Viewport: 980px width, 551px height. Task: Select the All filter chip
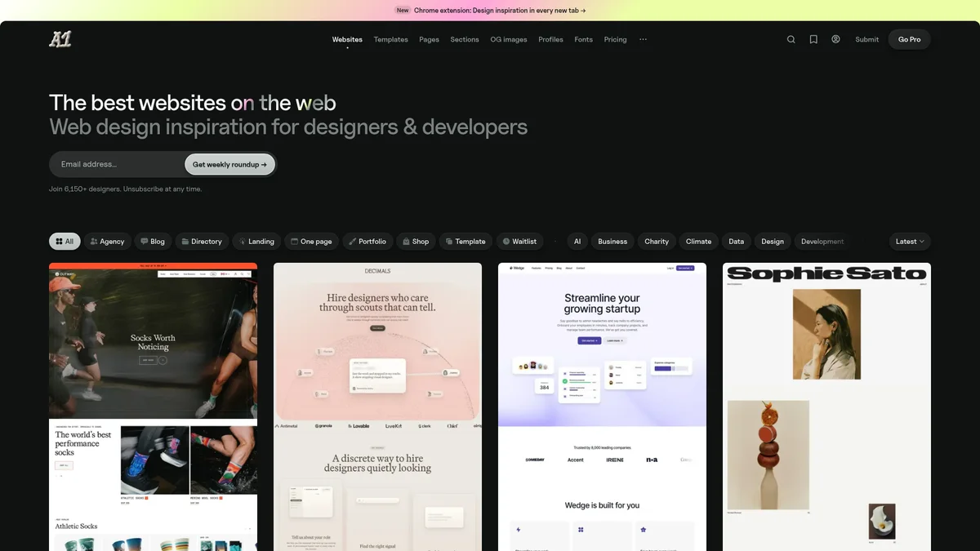tap(65, 242)
